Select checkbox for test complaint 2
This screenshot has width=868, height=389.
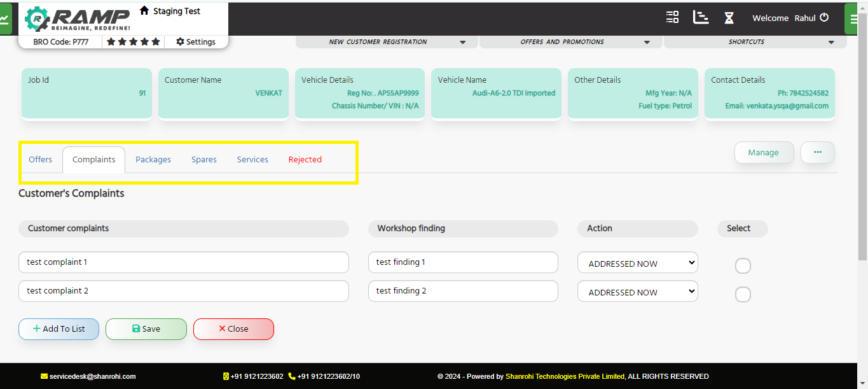[743, 294]
